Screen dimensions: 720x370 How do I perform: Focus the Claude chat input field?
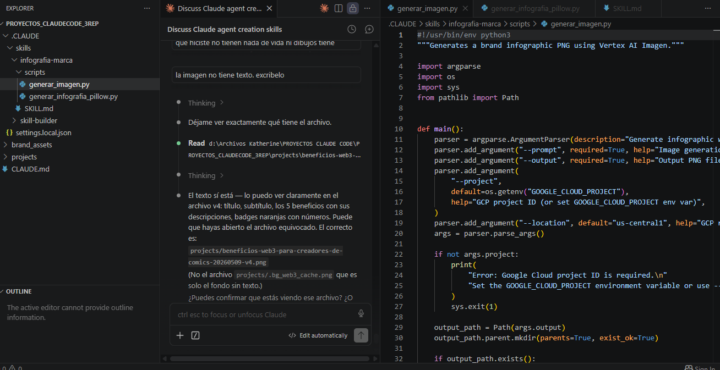(x=266, y=314)
